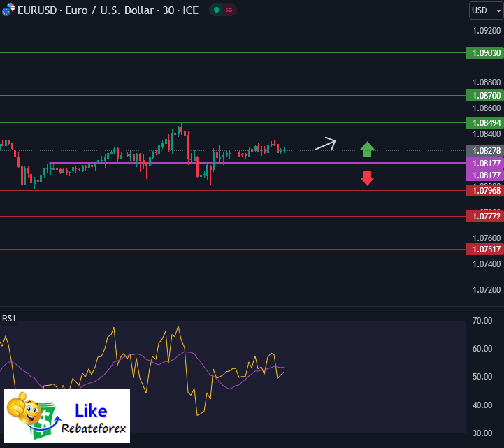The image size is (504, 448).
Task: Select the 1.09030 green price label
Action: tap(484, 52)
